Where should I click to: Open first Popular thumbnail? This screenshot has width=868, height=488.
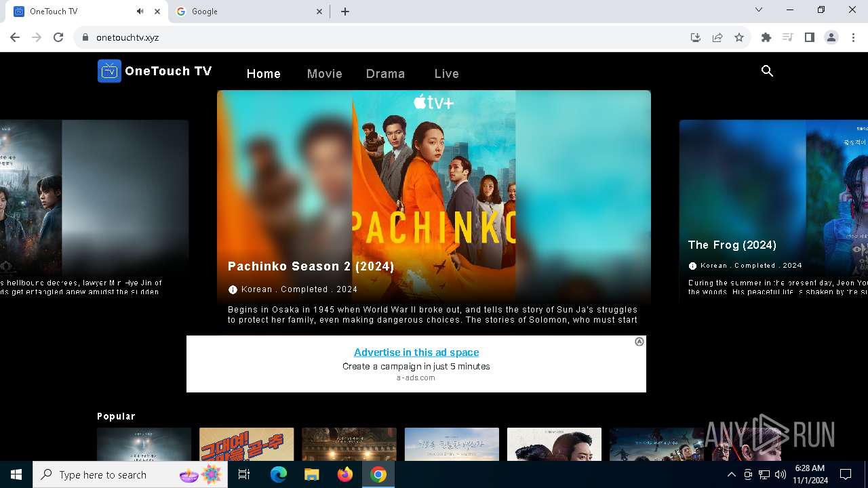pos(144,445)
